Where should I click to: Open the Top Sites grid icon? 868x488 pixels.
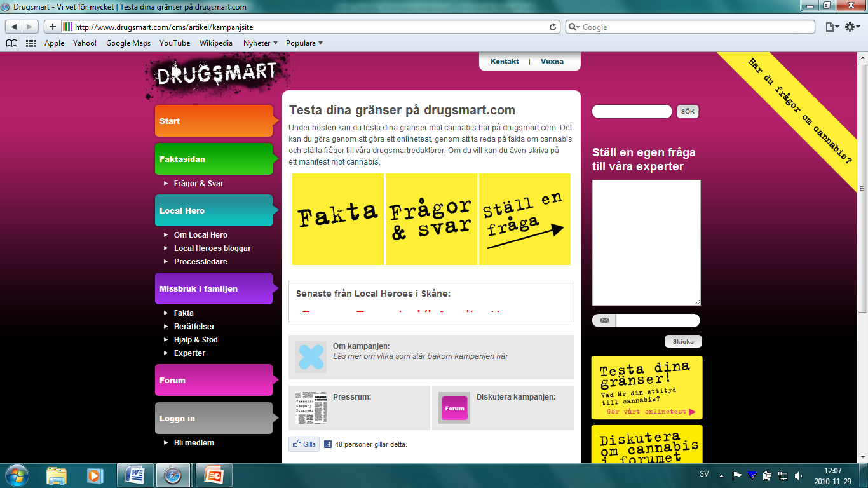(31, 43)
